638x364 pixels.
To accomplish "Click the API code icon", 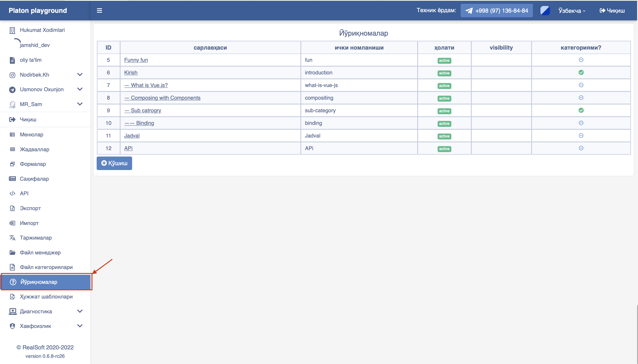I will coord(12,193).
